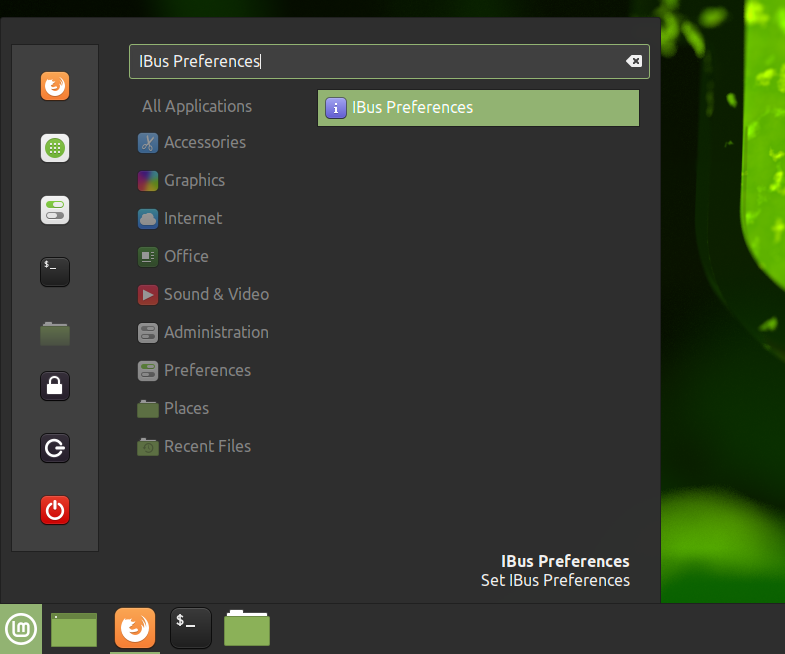
Task: Click the Log Out icon in sidebar
Action: click(55, 448)
